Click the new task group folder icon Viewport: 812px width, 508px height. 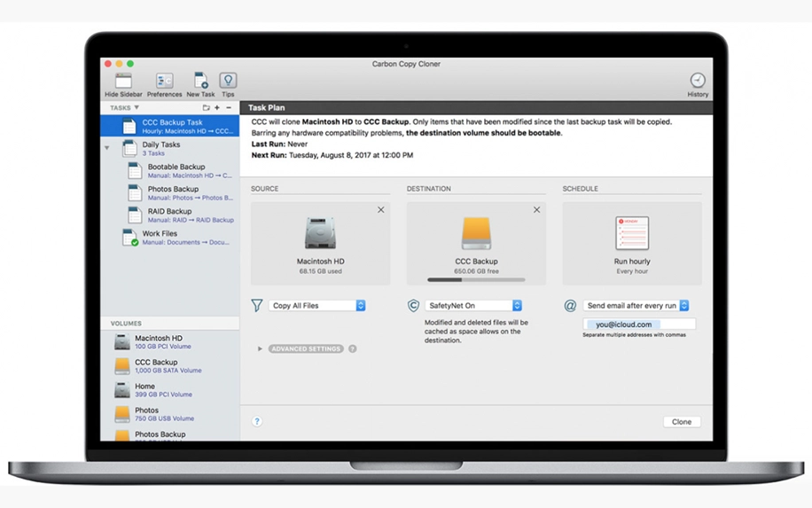coord(207,107)
